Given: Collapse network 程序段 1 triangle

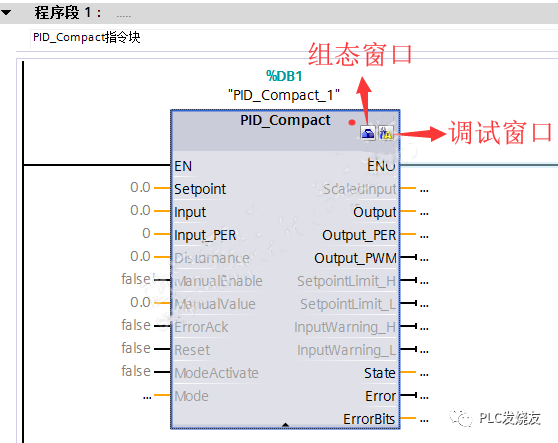Looking at the screenshot, I should tap(6, 13).
